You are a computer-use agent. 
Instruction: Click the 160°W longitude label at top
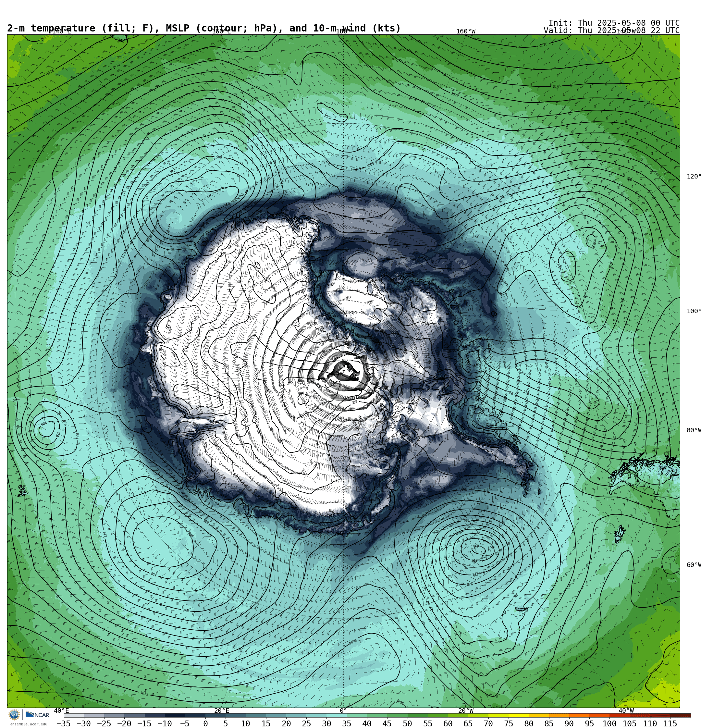[x=466, y=31]
